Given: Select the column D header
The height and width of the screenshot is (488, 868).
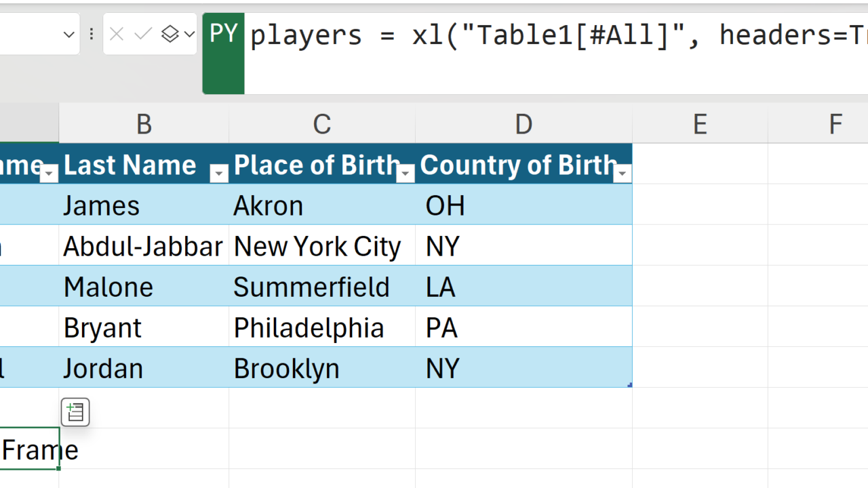Looking at the screenshot, I should (x=524, y=124).
